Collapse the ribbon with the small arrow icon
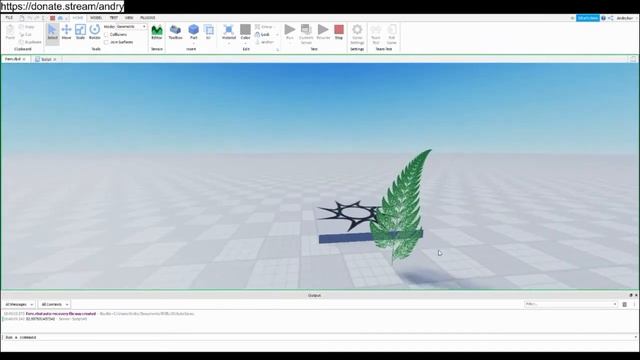This screenshot has width=640, height=360. coord(572,18)
